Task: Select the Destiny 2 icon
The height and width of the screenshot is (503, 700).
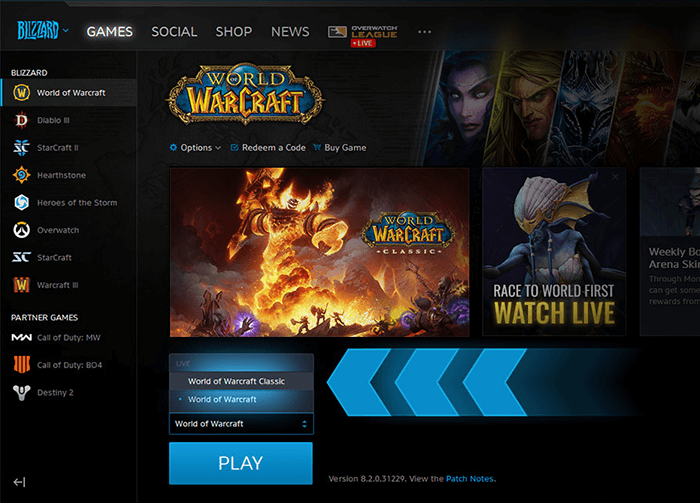Action: point(21,393)
